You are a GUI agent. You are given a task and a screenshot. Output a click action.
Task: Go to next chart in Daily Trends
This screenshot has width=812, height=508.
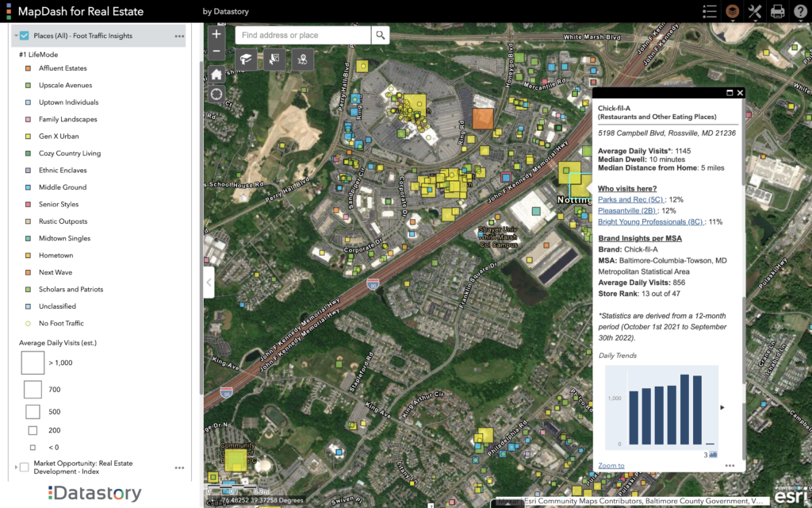click(x=722, y=407)
